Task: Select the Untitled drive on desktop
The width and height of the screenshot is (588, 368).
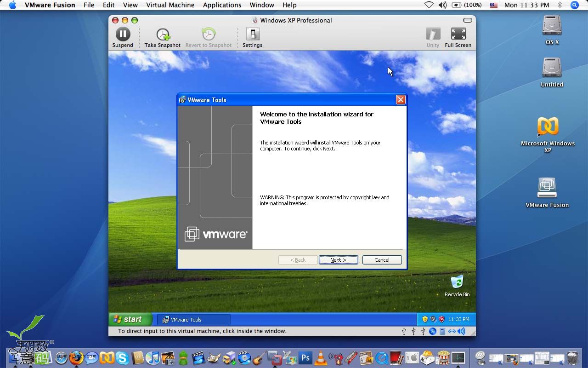Action: point(552,72)
